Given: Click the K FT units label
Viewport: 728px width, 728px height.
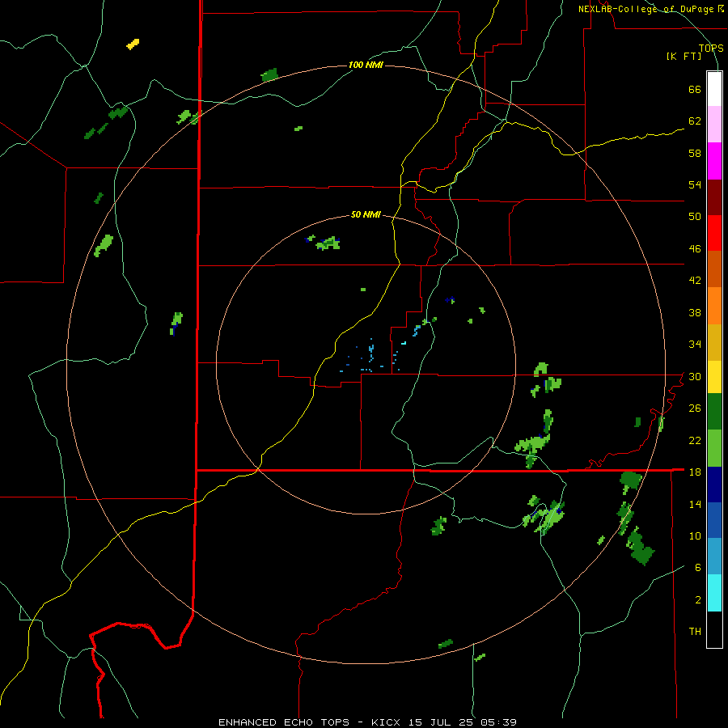Looking at the screenshot, I should click(684, 57).
